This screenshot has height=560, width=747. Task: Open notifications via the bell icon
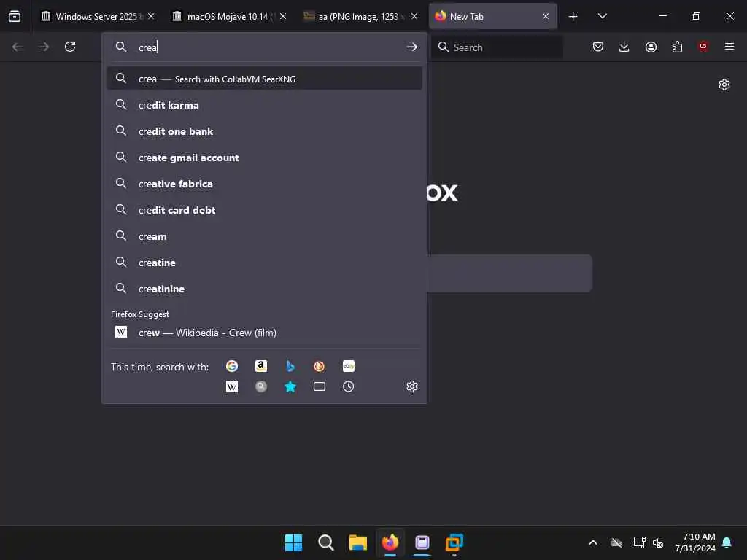(727, 542)
